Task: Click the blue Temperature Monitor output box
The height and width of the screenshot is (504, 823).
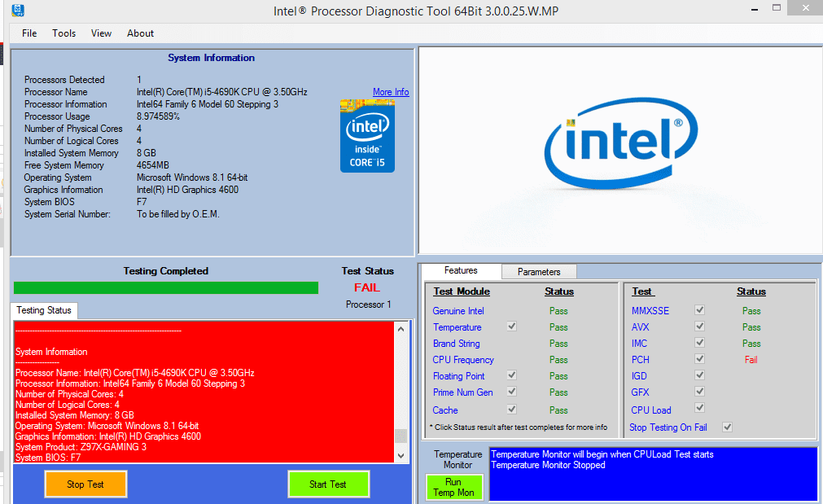Action: [654, 474]
